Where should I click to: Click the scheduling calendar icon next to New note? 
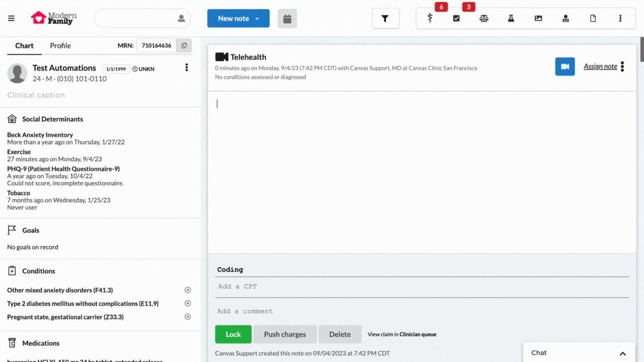click(287, 18)
